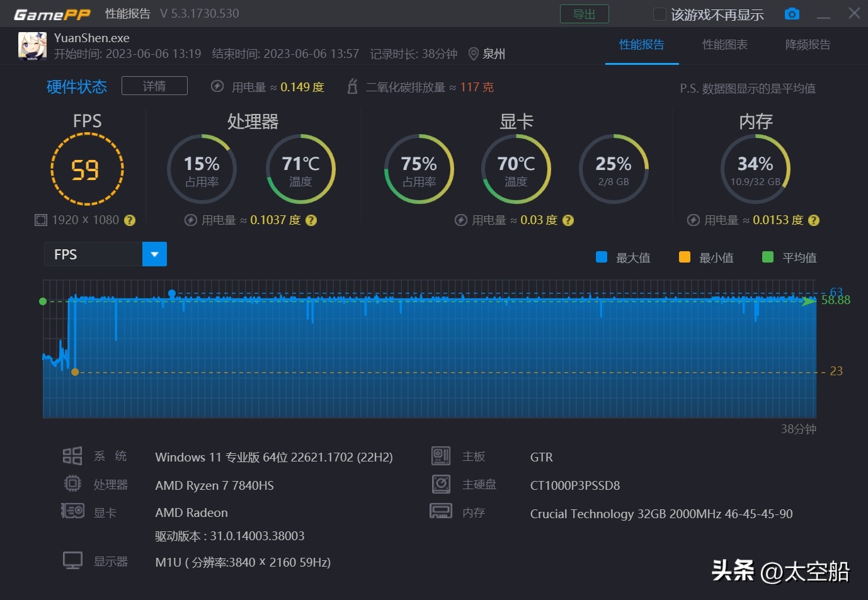
Task: Click the 显卡 graphics card icon
Action: tap(72, 511)
